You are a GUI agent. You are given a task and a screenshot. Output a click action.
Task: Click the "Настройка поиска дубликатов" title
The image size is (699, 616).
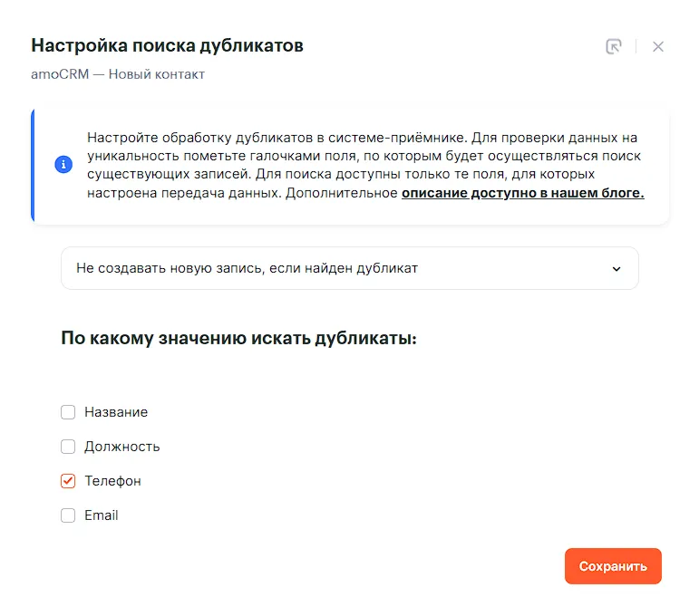[x=167, y=45]
